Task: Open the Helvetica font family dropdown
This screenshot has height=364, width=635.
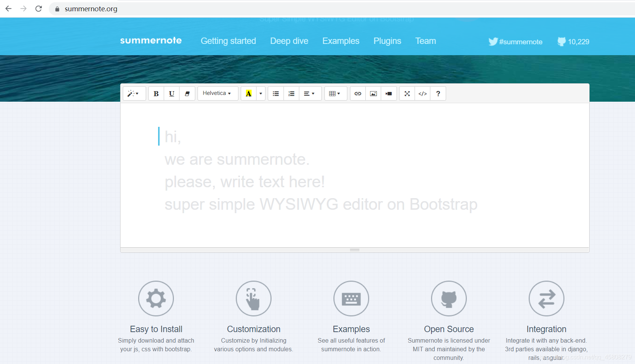Action: click(x=218, y=93)
